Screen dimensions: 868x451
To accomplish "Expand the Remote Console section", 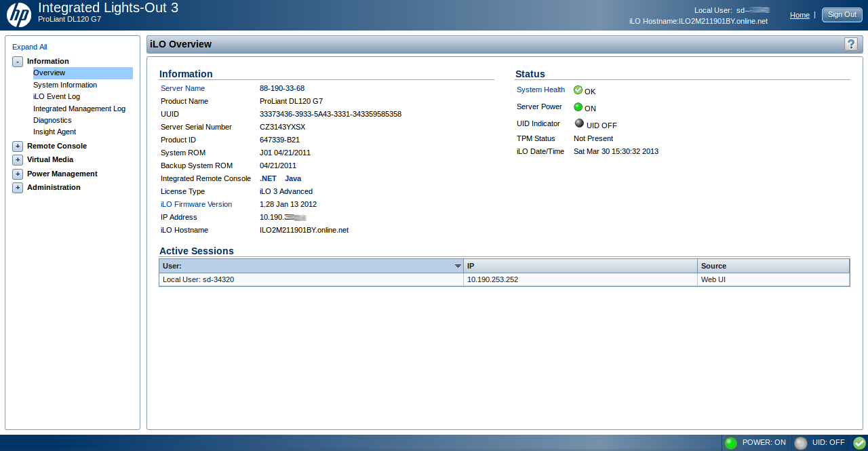I will click(x=18, y=146).
